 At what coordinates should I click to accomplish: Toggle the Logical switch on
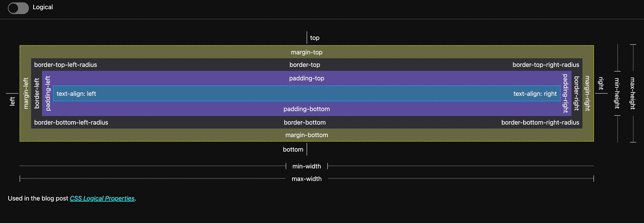pos(18,8)
